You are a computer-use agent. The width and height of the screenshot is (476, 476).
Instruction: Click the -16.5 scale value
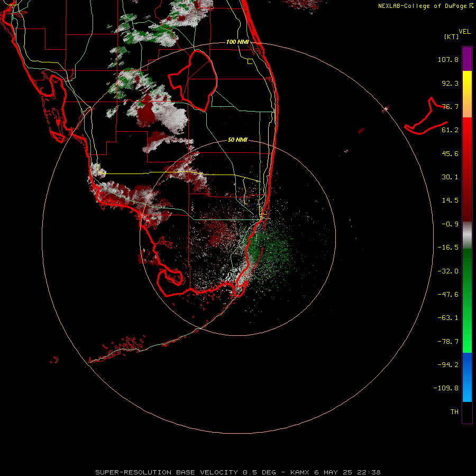click(x=448, y=248)
